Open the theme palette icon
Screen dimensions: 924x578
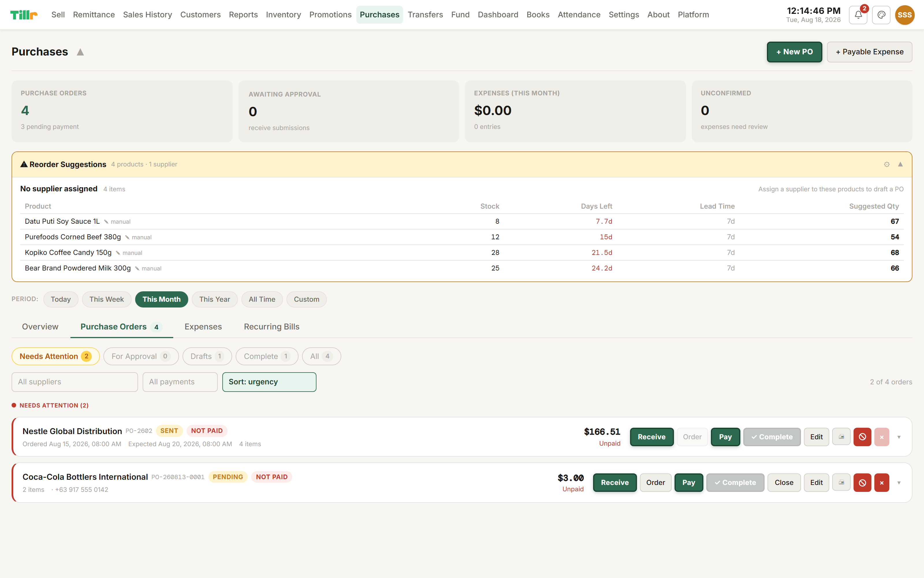pyautogui.click(x=881, y=15)
